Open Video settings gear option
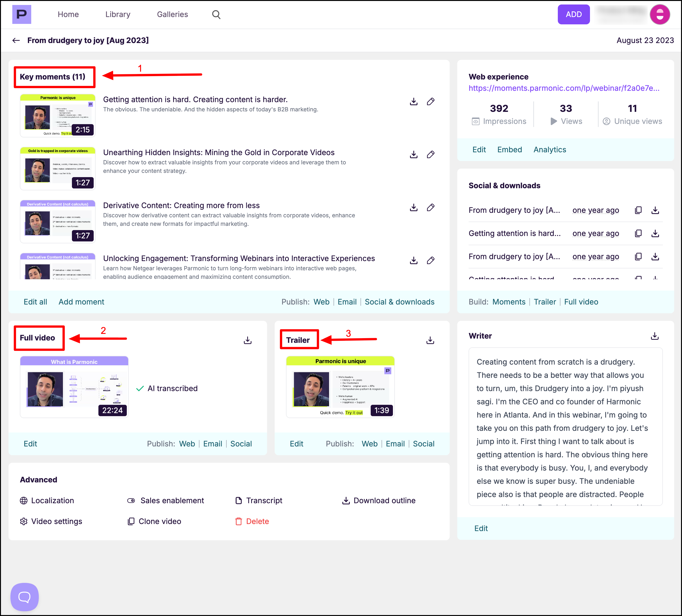This screenshot has width=682, height=616. tap(51, 521)
